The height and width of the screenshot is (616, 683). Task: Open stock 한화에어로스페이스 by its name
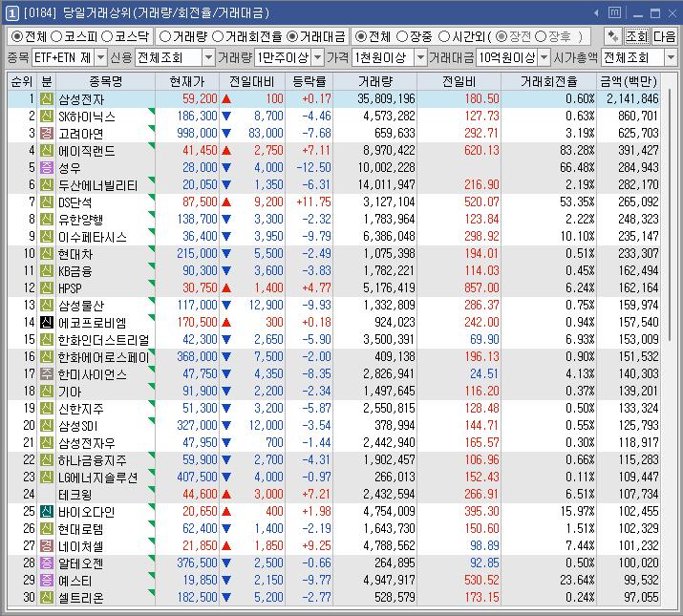point(104,357)
